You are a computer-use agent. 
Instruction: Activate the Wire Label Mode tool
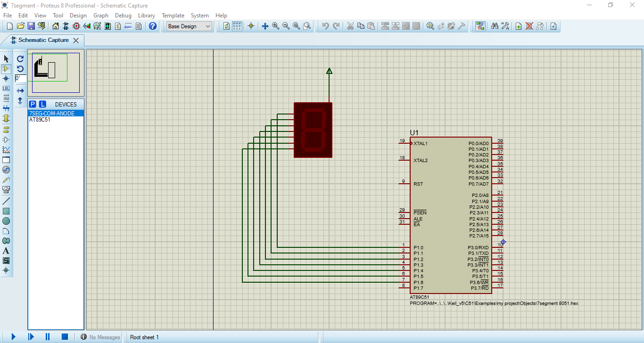pyautogui.click(x=6, y=88)
